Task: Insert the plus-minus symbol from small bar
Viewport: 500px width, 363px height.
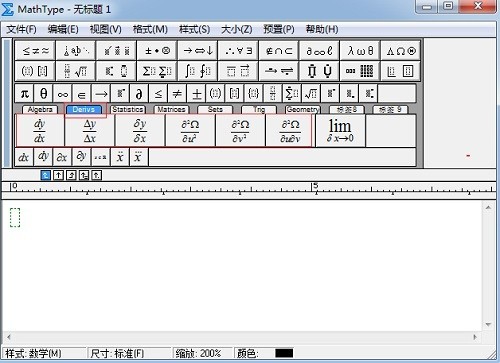Action: [x=197, y=94]
